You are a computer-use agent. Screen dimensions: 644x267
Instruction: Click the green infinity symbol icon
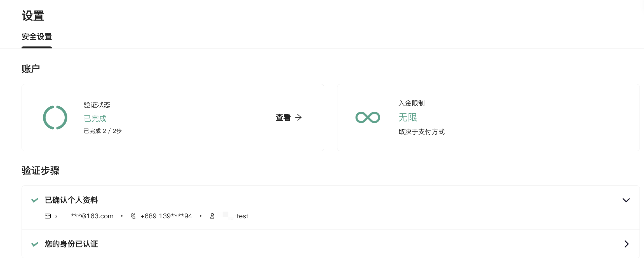368,117
